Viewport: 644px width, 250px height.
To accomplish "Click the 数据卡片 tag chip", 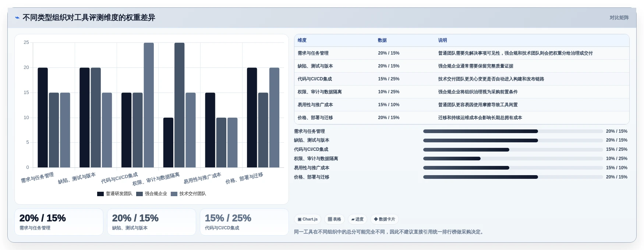I will (385, 219).
